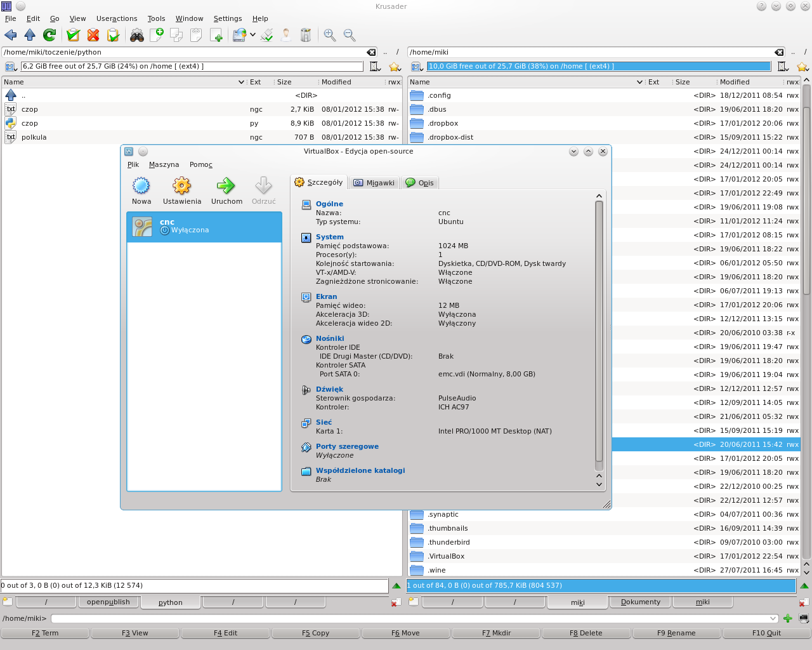The height and width of the screenshot is (650, 812).
Task: Click the F5 Copy button
Action: pyautogui.click(x=315, y=633)
